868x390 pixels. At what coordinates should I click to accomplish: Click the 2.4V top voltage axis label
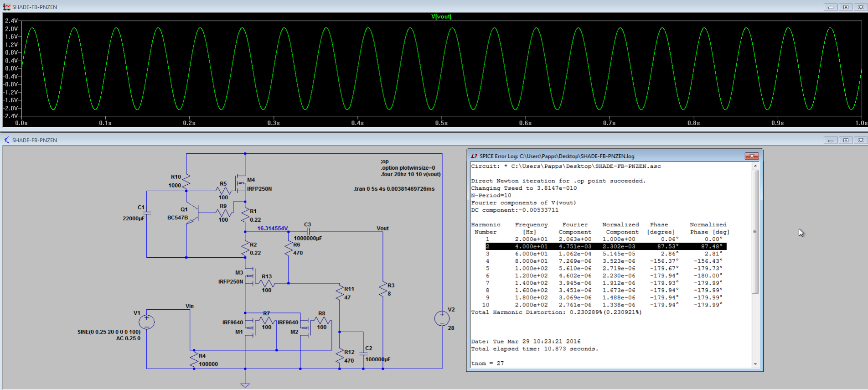click(x=11, y=21)
